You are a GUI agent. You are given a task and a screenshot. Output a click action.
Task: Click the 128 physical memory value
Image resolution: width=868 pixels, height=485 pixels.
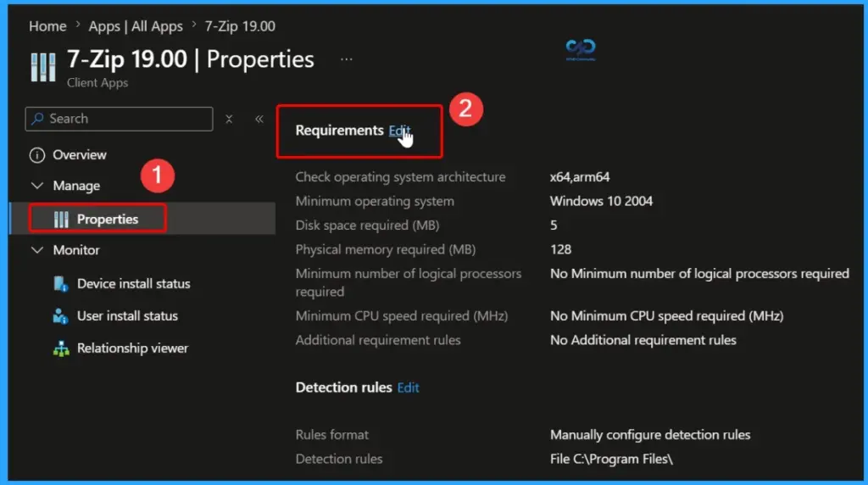[560, 249]
